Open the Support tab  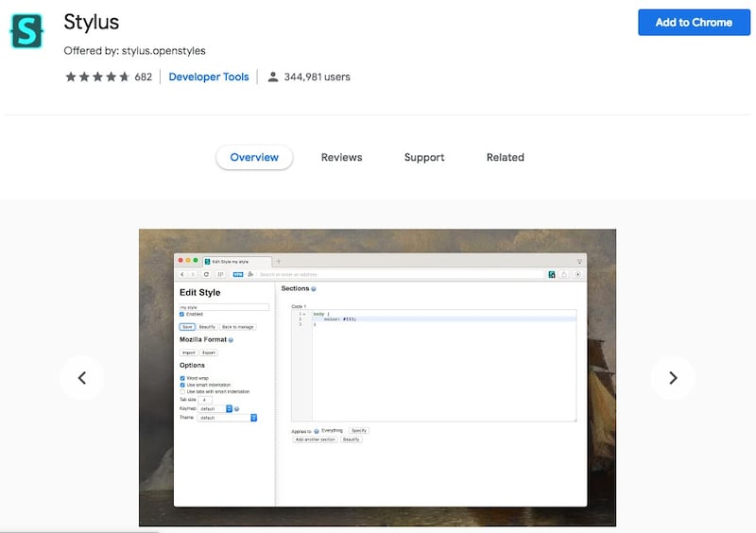click(x=424, y=158)
